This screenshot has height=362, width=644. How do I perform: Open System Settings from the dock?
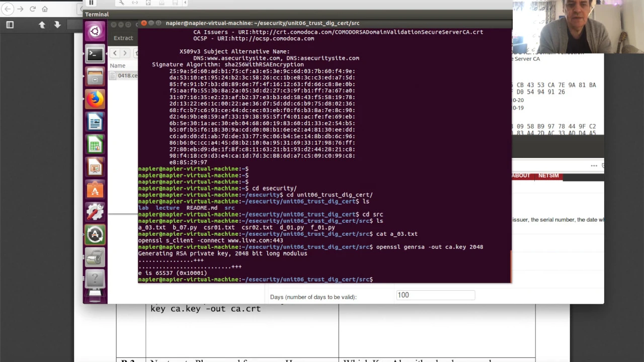click(95, 213)
